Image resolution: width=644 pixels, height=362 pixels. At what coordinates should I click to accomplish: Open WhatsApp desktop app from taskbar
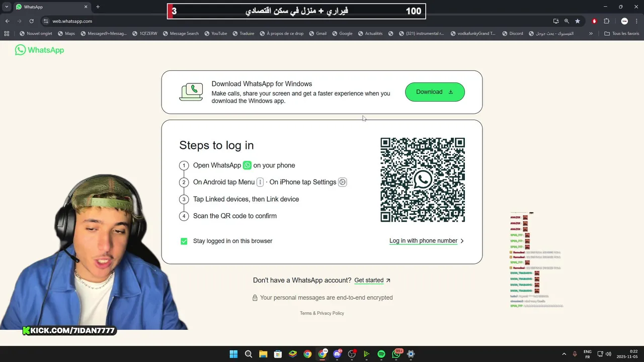click(396, 354)
